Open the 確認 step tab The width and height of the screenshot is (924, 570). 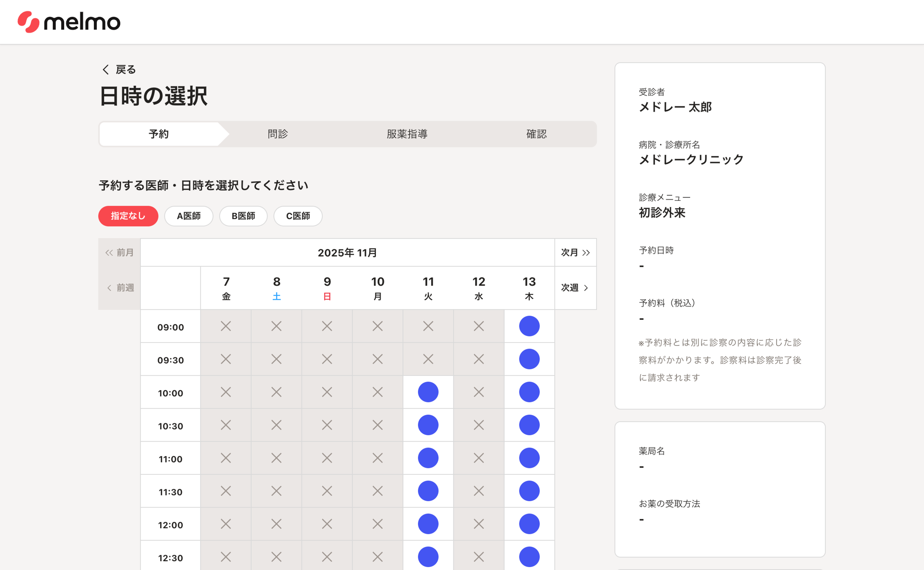click(x=536, y=134)
